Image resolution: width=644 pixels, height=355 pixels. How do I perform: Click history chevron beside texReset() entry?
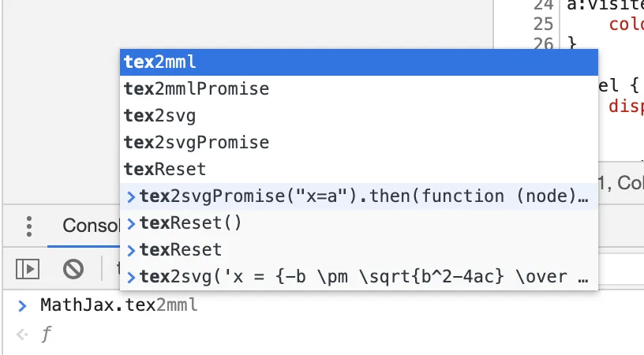tap(131, 224)
